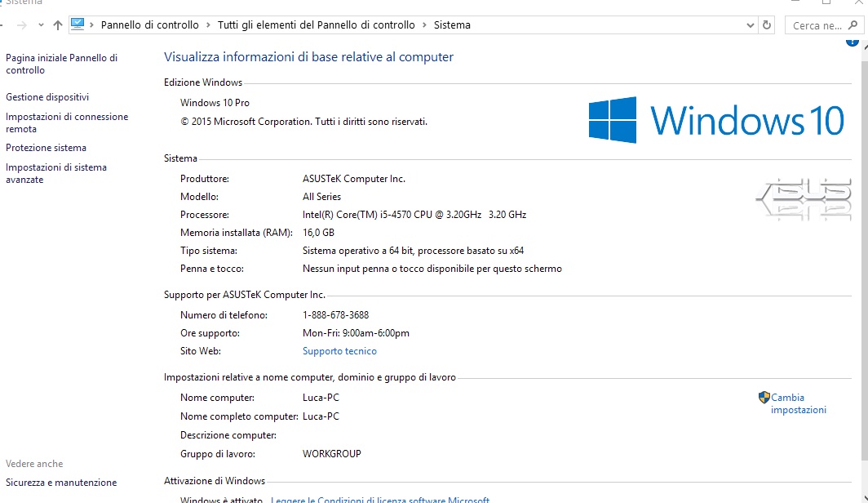Select the 16,0 GB RAM value
868x503 pixels.
coord(318,233)
